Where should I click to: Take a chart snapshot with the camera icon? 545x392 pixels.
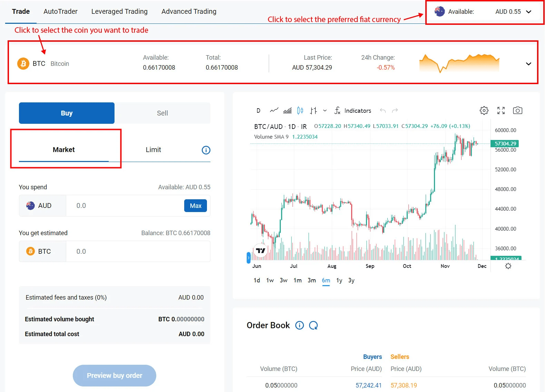click(518, 110)
